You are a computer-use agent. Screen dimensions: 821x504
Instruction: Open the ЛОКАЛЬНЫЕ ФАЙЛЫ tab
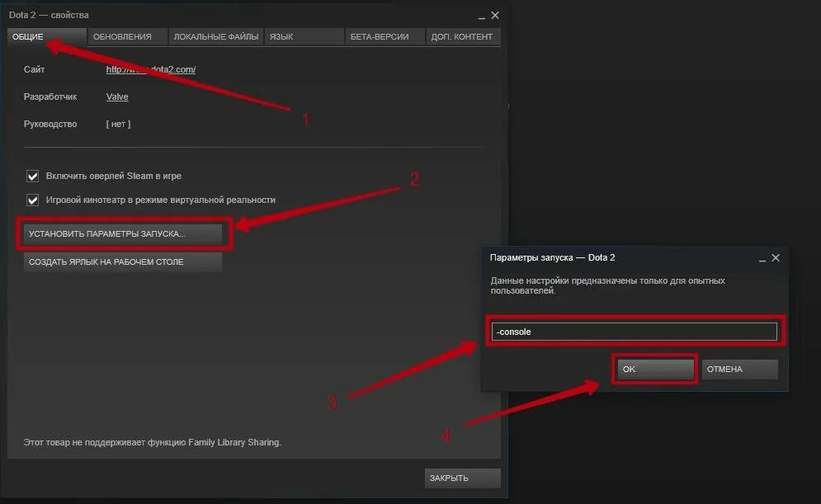point(215,36)
